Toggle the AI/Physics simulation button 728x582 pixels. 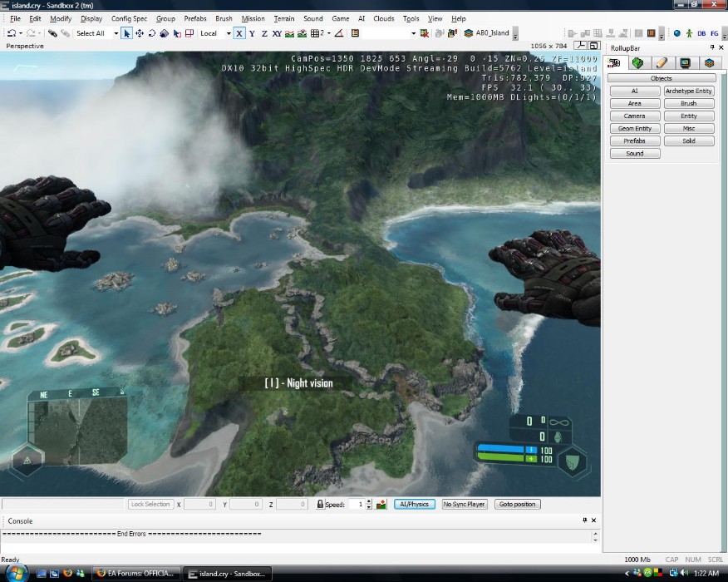pyautogui.click(x=414, y=504)
